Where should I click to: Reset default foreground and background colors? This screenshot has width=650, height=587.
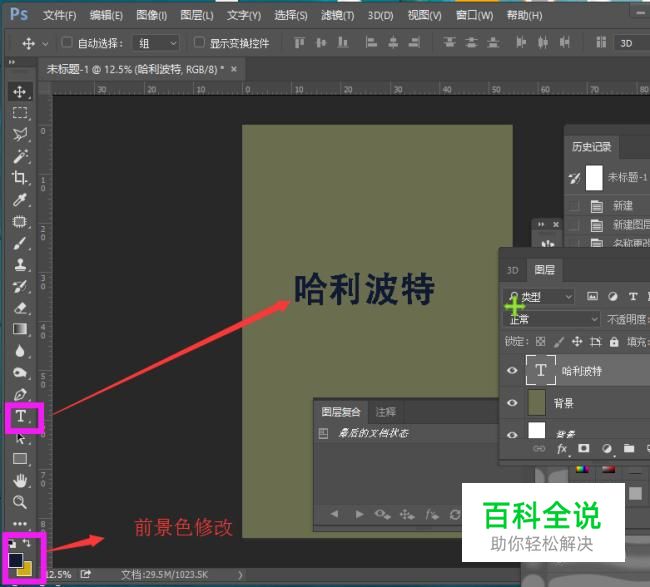coord(12,543)
